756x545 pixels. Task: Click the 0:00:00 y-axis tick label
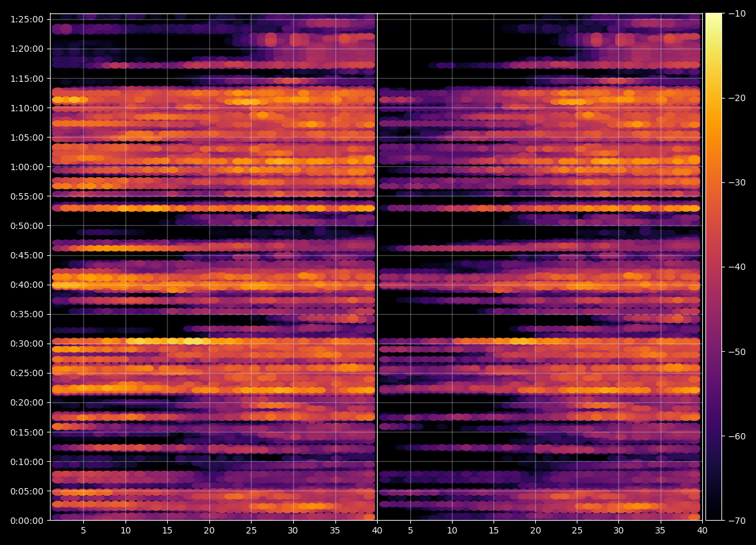tap(27, 521)
